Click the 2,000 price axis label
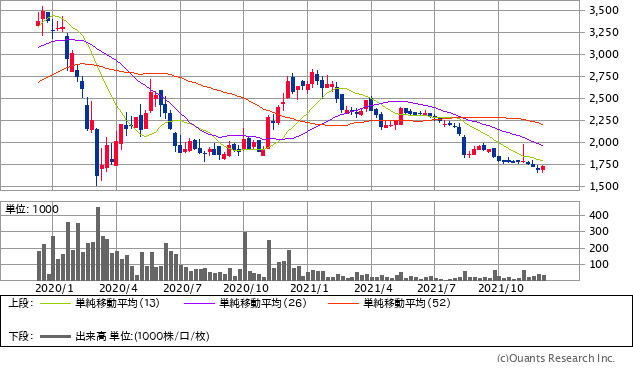The height and width of the screenshot is (372, 633). [604, 143]
